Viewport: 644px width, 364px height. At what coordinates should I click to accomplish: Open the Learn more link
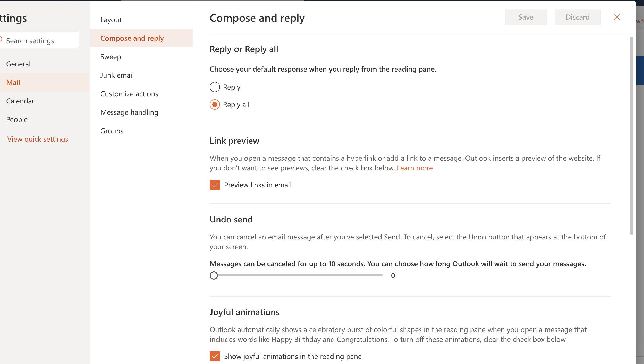coord(415,168)
